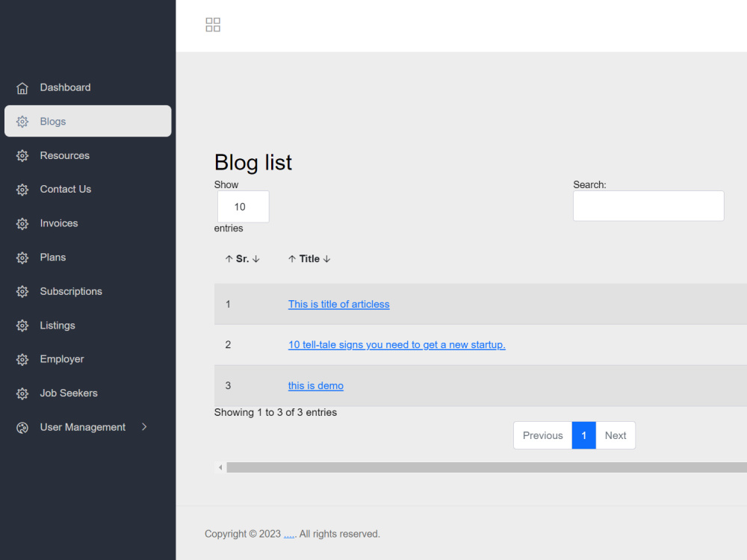Select the gear icon next to Blogs

[x=22, y=121]
